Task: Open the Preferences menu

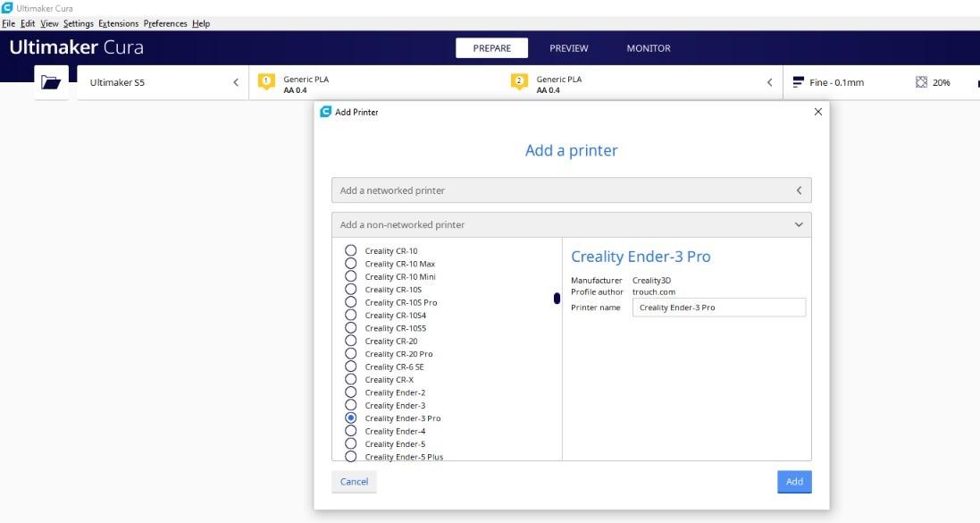Action: tap(165, 23)
